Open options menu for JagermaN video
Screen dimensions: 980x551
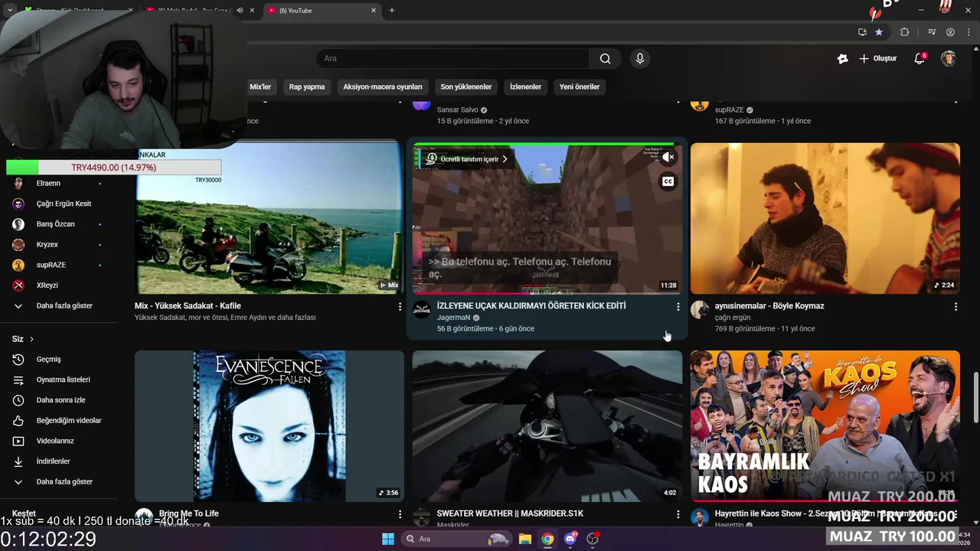tap(678, 307)
